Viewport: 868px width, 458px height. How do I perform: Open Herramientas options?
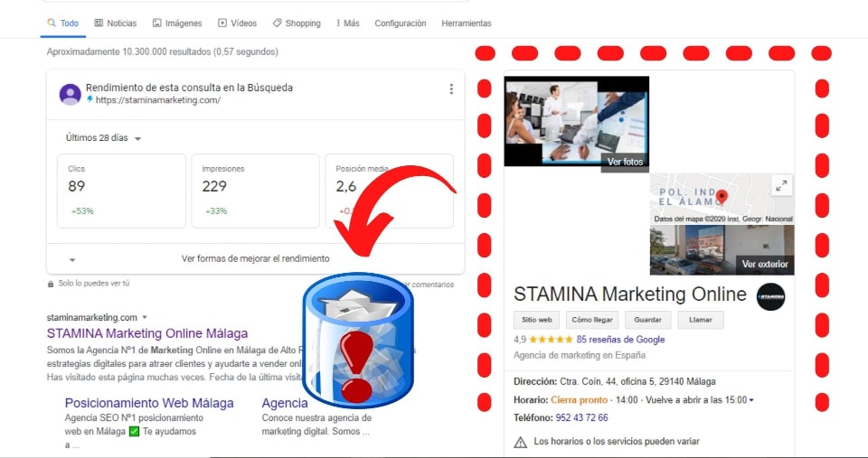coord(467,23)
